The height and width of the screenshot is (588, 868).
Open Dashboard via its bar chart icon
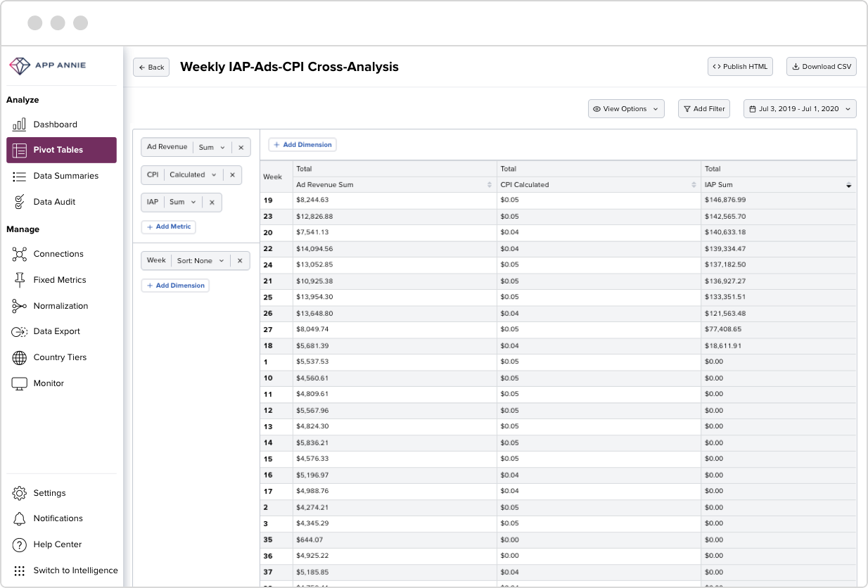[20, 124]
